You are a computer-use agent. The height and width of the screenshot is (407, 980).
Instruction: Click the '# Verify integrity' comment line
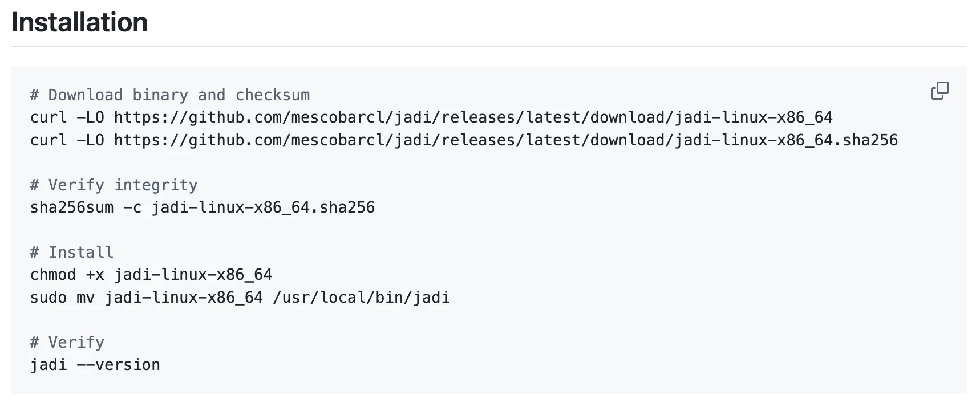click(114, 185)
